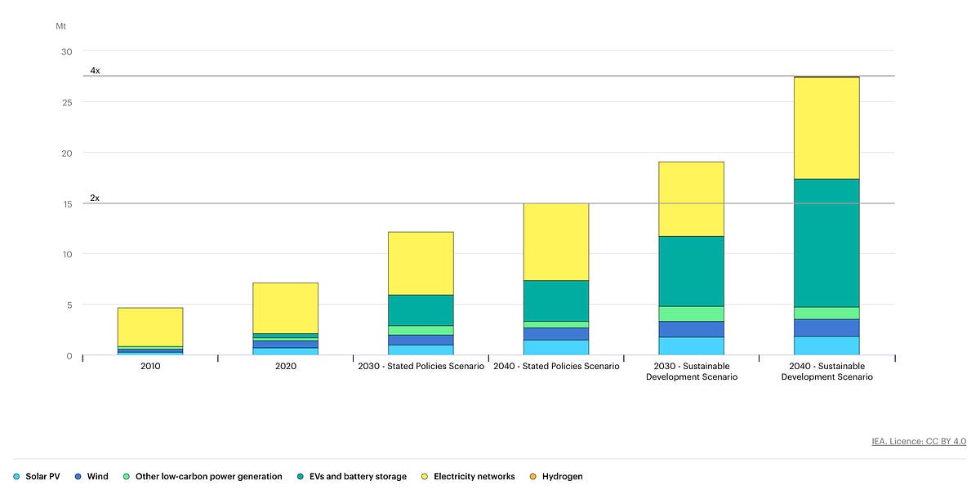This screenshot has height=490, width=980.
Task: Click yellow segment in 2030 Stated Policies bar
Action: coord(421,263)
